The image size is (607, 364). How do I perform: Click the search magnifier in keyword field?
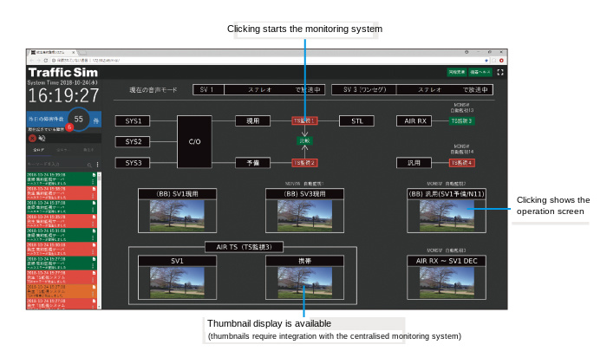(x=89, y=166)
